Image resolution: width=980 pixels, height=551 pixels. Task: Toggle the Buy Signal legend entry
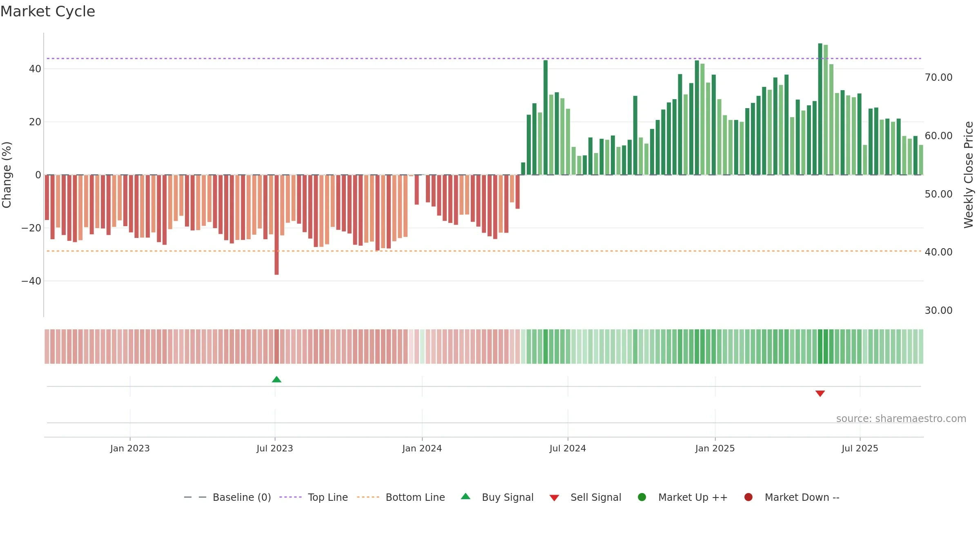click(497, 497)
